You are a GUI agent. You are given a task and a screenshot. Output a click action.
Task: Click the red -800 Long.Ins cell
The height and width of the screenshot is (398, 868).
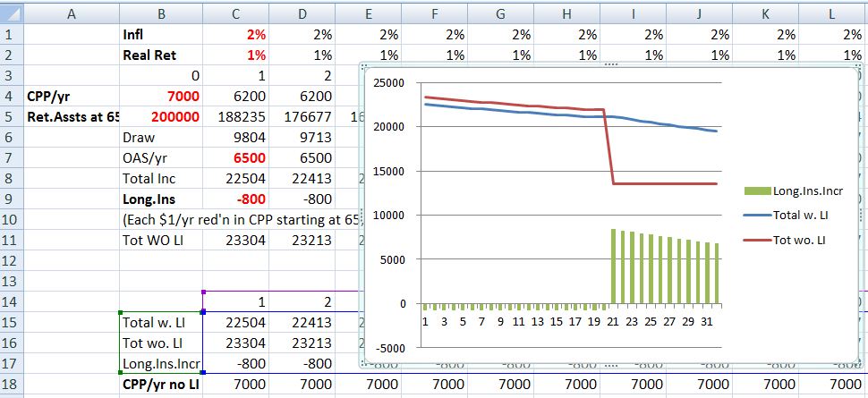(235, 199)
